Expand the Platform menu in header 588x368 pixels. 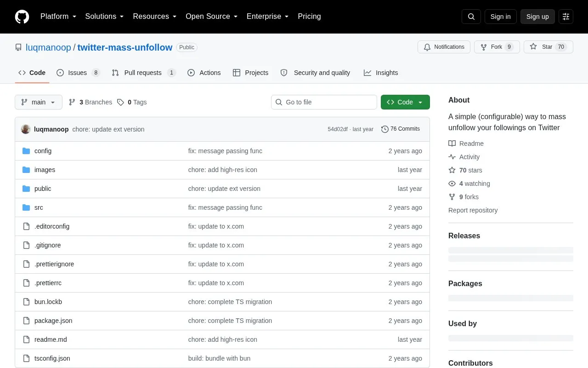click(x=58, y=17)
